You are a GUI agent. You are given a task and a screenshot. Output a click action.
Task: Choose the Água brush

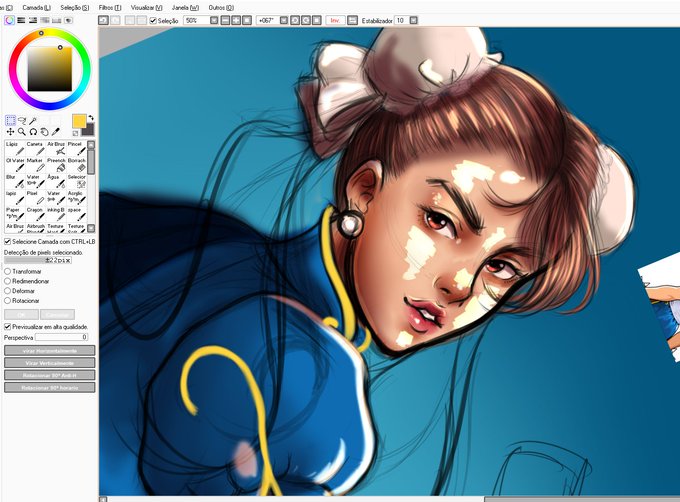(x=56, y=182)
